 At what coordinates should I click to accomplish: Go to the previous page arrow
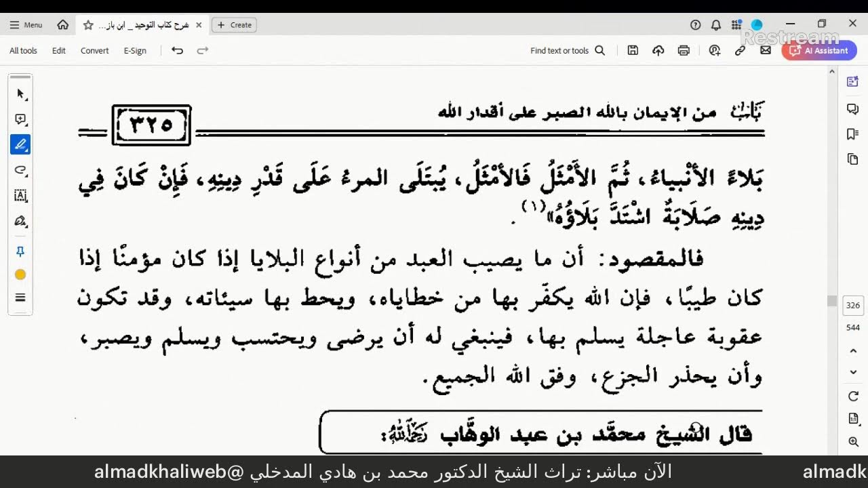click(x=853, y=351)
